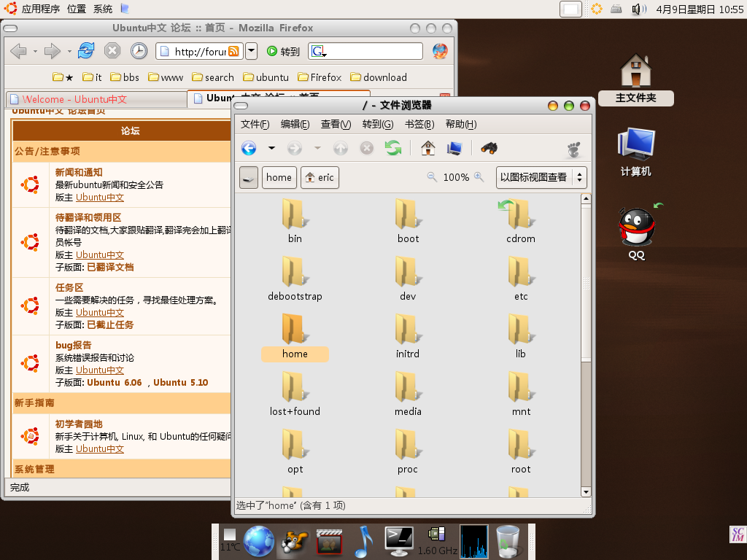Click the Firefox URL address field

(x=200, y=51)
